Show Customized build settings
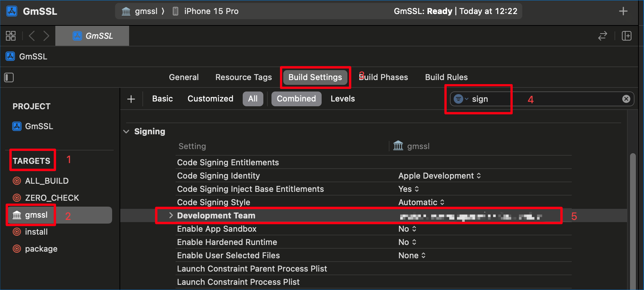644x290 pixels. (x=210, y=99)
